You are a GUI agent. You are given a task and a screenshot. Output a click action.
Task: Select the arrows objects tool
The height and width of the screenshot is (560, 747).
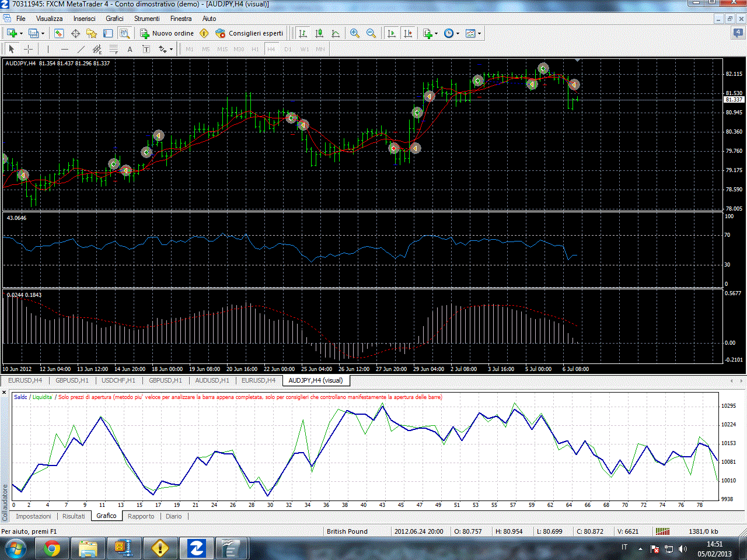pyautogui.click(x=162, y=49)
